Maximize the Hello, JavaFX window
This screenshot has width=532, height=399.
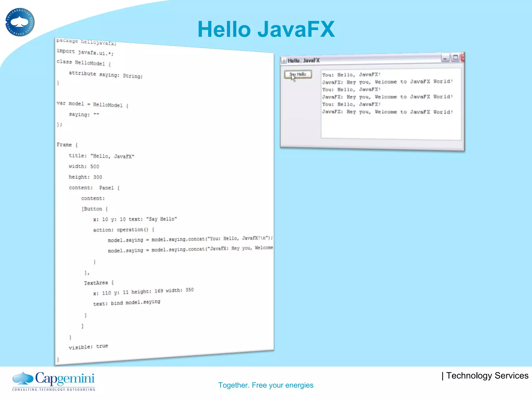[x=455, y=57]
